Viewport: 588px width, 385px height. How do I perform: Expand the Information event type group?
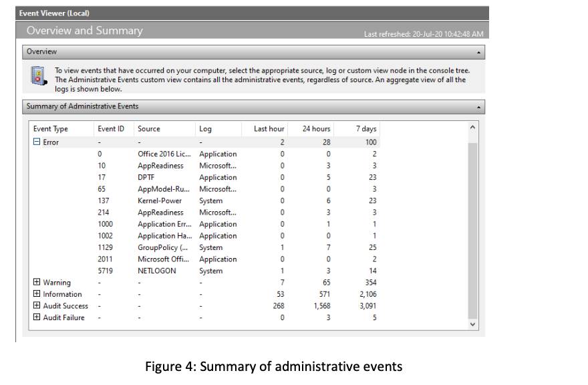(37, 294)
